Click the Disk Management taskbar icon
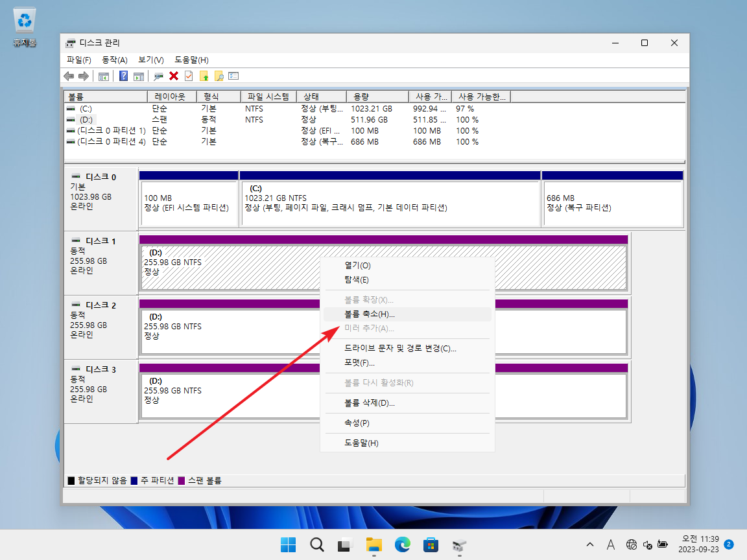This screenshot has height=560, width=747. 459,544
